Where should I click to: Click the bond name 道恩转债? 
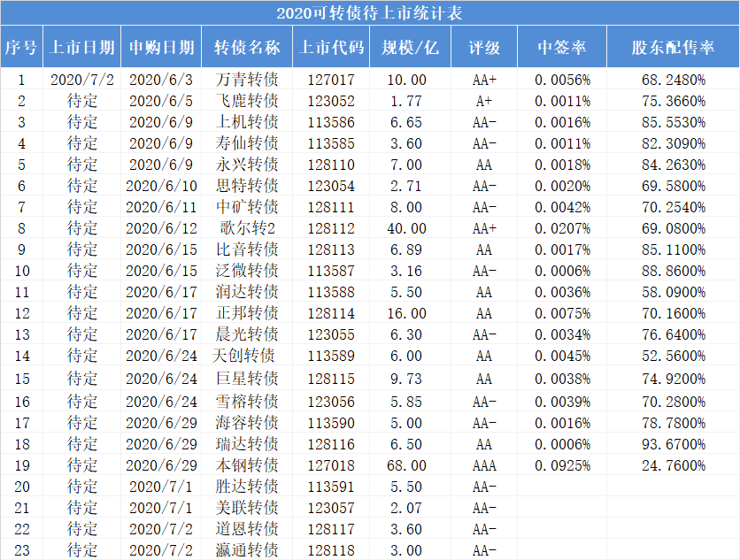pyautogui.click(x=247, y=529)
